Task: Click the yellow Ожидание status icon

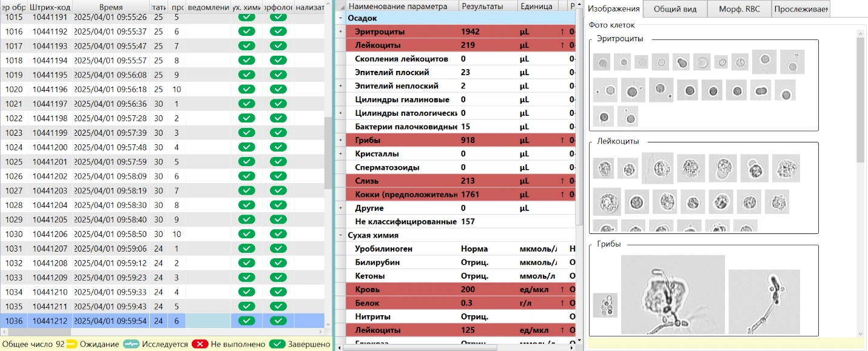Action: click(x=72, y=344)
